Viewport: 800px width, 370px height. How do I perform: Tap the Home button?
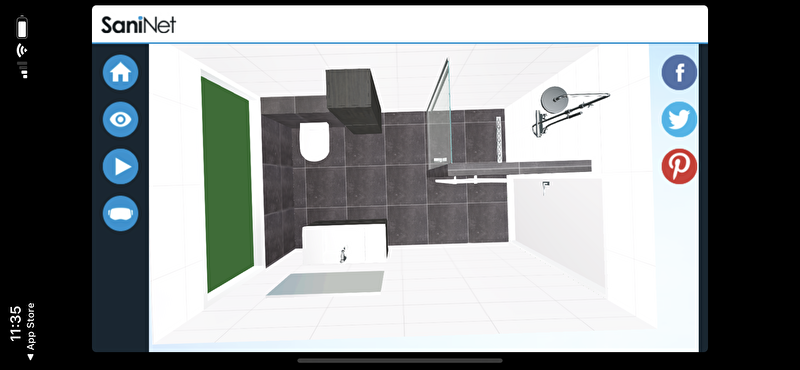click(x=120, y=72)
